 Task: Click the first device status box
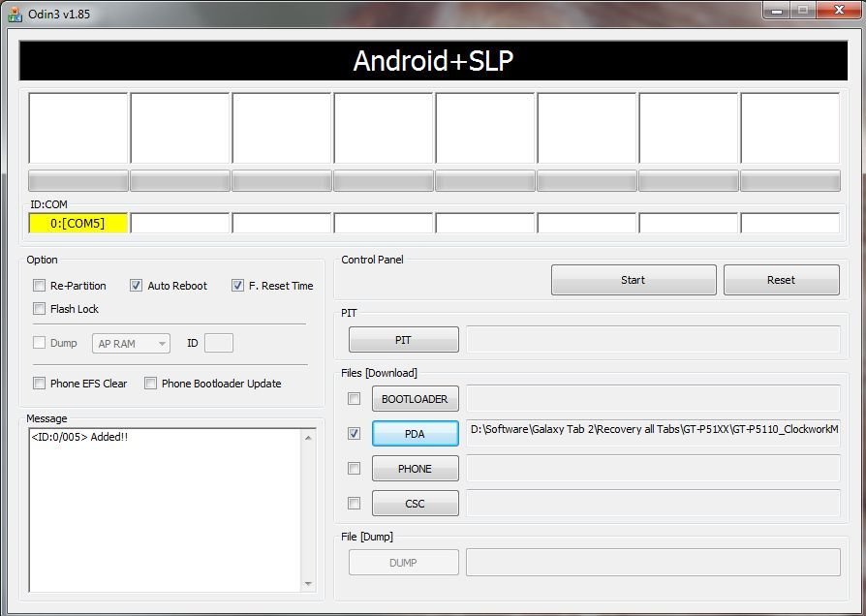(77, 128)
